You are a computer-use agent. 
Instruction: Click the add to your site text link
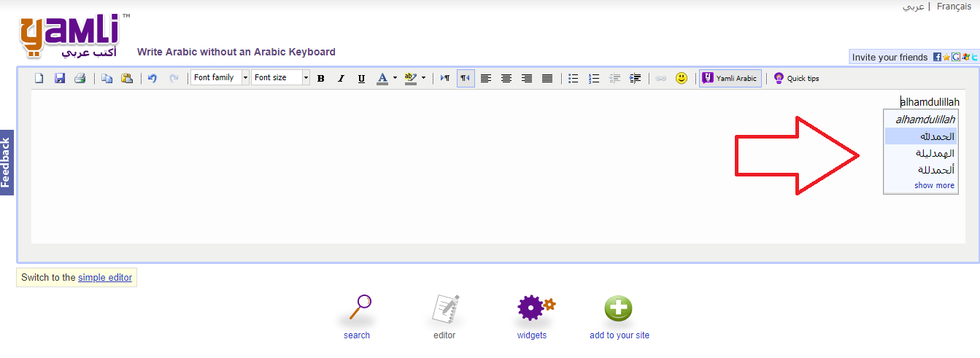[x=620, y=335]
